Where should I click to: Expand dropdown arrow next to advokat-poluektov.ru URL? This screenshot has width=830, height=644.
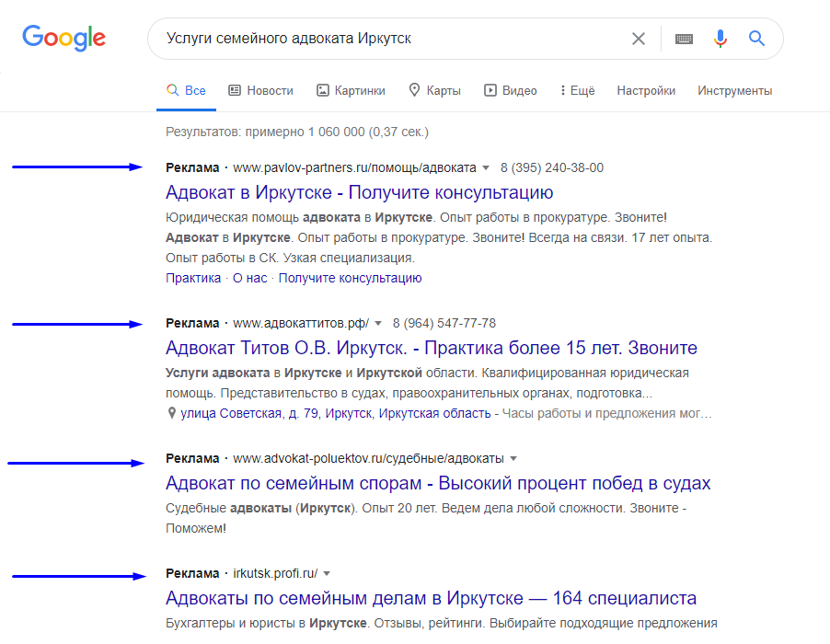tap(513, 459)
